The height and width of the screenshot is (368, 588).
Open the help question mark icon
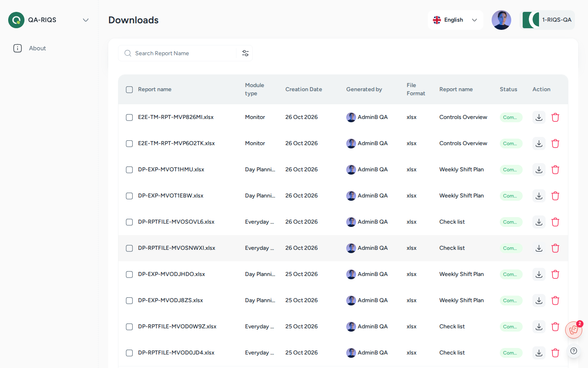tap(574, 351)
